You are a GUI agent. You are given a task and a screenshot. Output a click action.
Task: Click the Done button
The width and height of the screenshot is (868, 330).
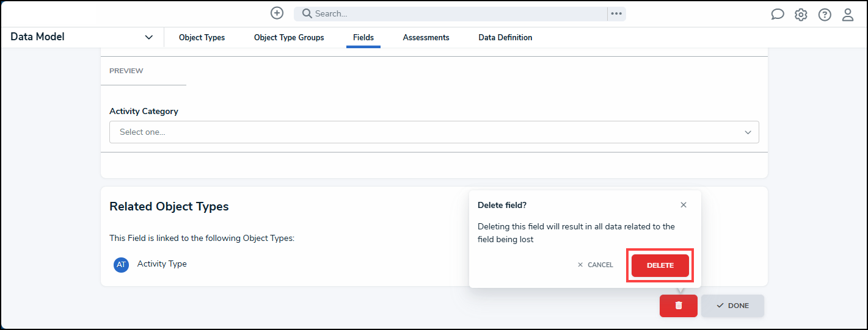(x=732, y=306)
